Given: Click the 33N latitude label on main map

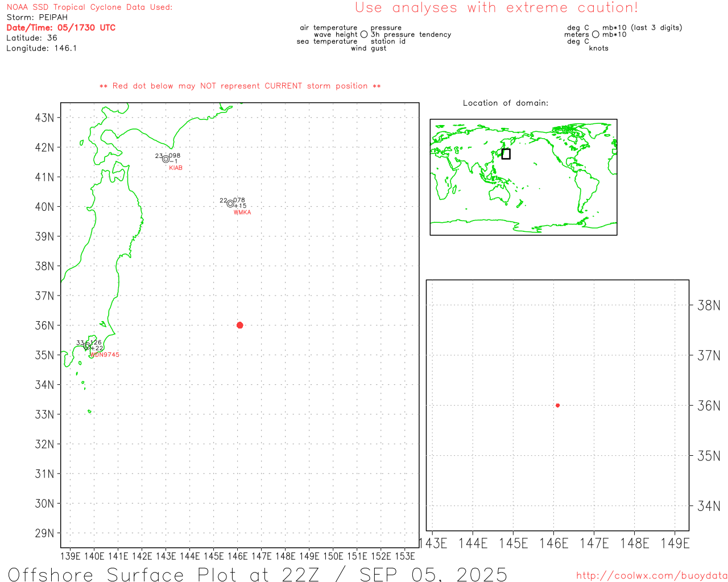Looking at the screenshot, I should tap(45, 414).
